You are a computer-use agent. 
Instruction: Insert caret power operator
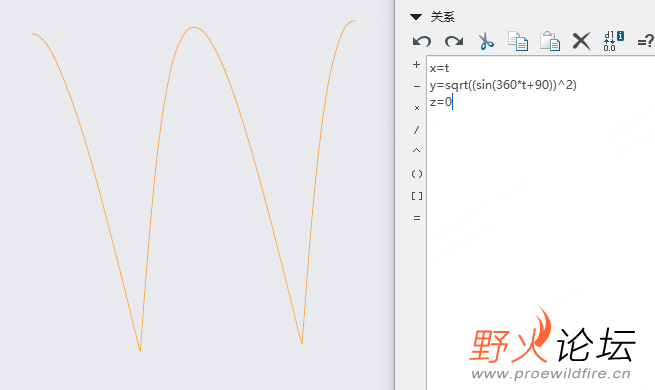point(416,151)
